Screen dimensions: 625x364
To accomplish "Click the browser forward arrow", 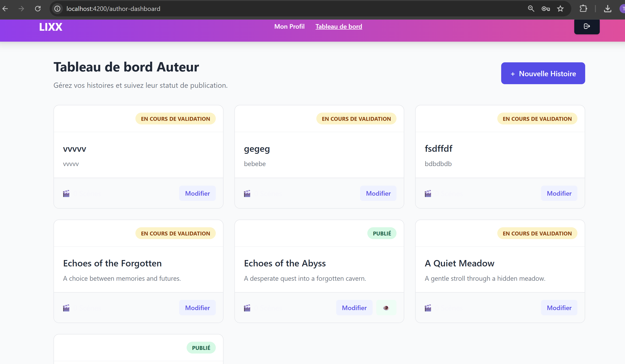I will click(21, 9).
